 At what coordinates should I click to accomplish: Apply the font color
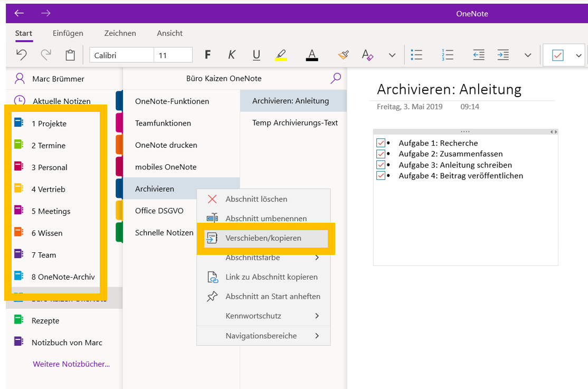[311, 55]
